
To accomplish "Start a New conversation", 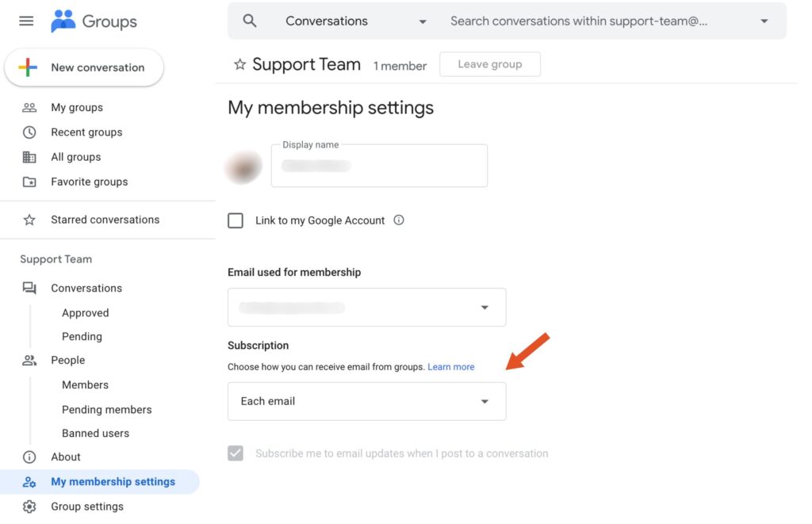I will click(x=84, y=67).
